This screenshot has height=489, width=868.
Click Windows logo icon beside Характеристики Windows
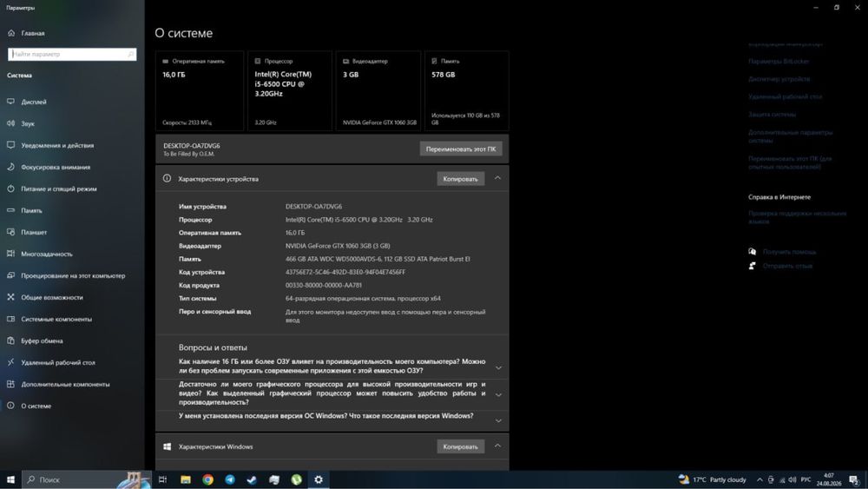pos(167,446)
